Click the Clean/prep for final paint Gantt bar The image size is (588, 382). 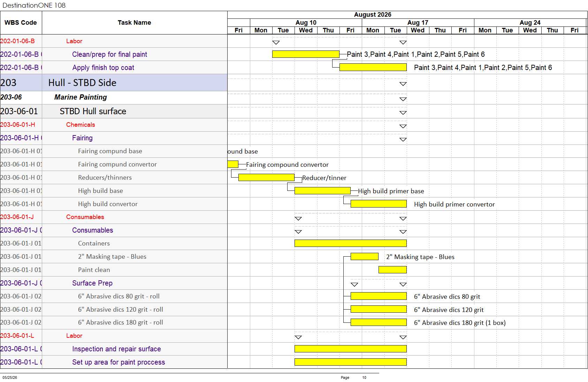pos(306,54)
